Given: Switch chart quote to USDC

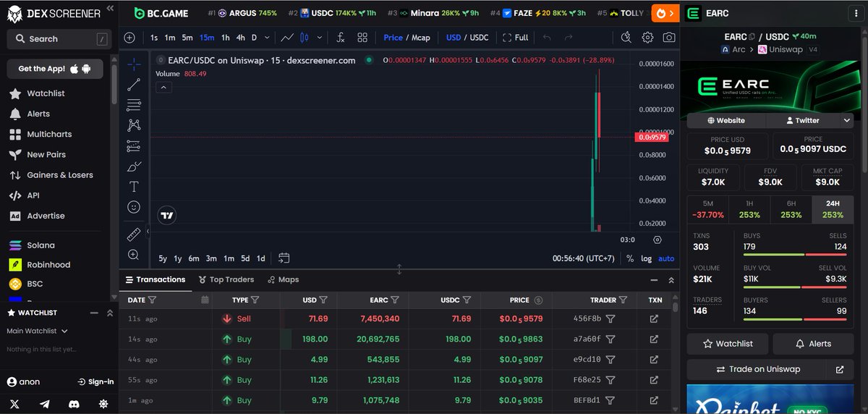Looking at the screenshot, I should pos(479,38).
